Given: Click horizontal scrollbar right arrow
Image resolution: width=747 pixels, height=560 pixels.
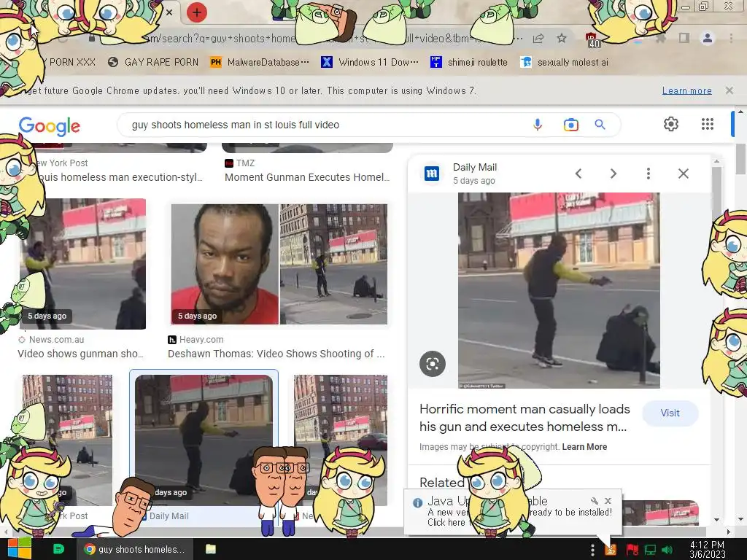Looking at the screenshot, I should (728, 532).
